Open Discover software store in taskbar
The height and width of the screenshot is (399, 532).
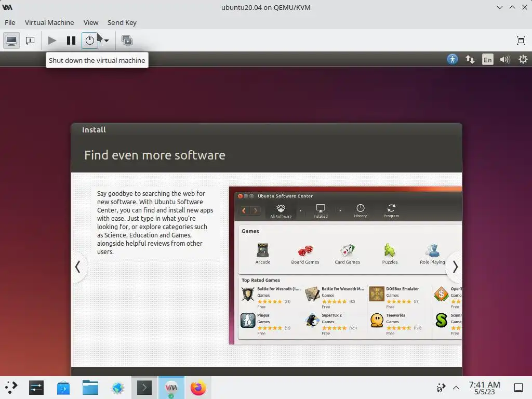63,388
